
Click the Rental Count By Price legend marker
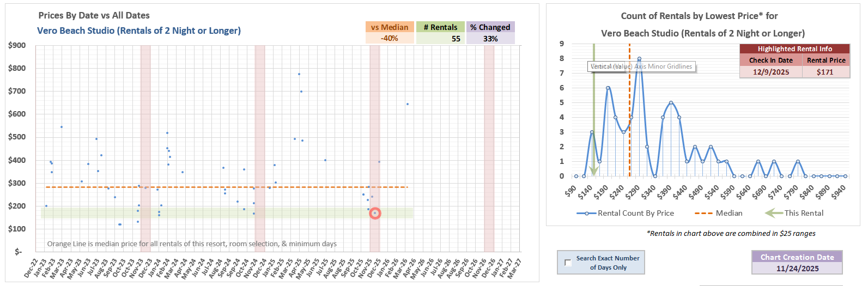pyautogui.click(x=586, y=214)
